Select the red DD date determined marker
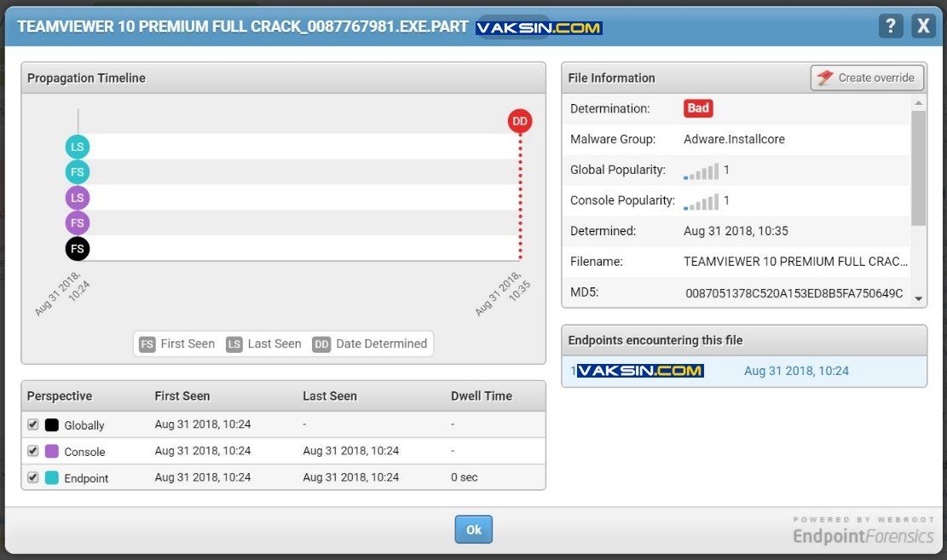The height and width of the screenshot is (560, 947). (x=519, y=121)
